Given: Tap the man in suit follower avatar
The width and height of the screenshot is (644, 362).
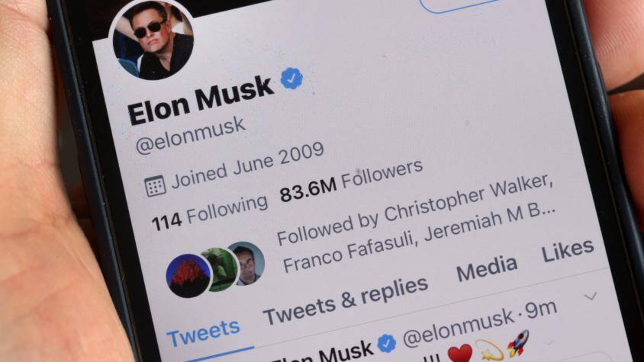Looking at the screenshot, I should tap(247, 262).
